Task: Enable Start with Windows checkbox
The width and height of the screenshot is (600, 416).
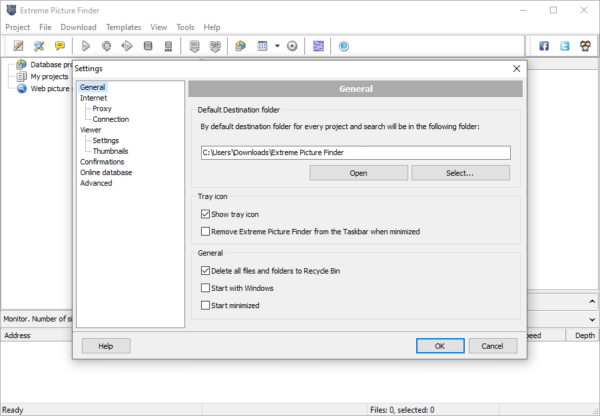Action: click(x=205, y=288)
